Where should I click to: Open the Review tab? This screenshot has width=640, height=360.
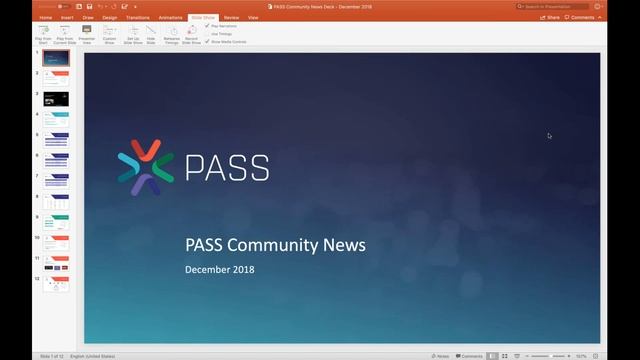pyautogui.click(x=231, y=18)
